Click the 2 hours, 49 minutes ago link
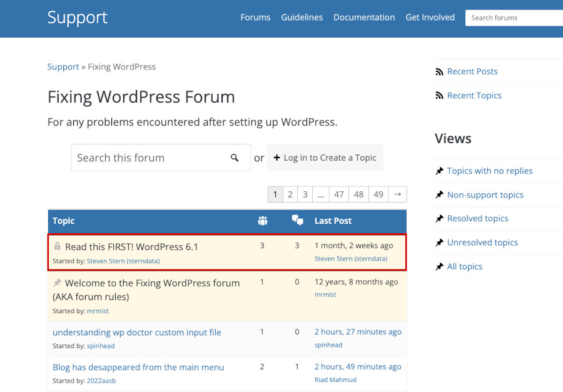 pyautogui.click(x=358, y=366)
